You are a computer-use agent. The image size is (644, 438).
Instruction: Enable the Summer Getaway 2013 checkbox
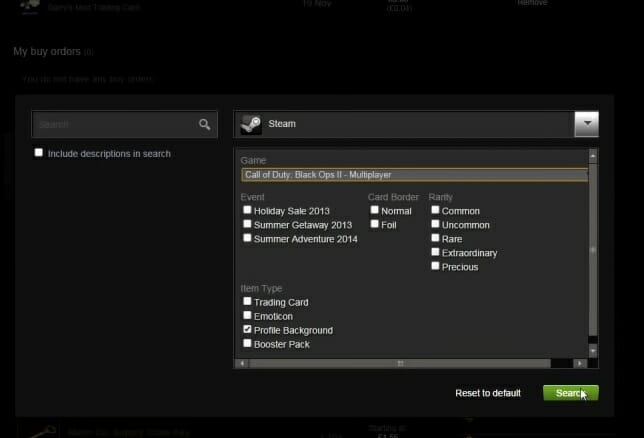247,224
